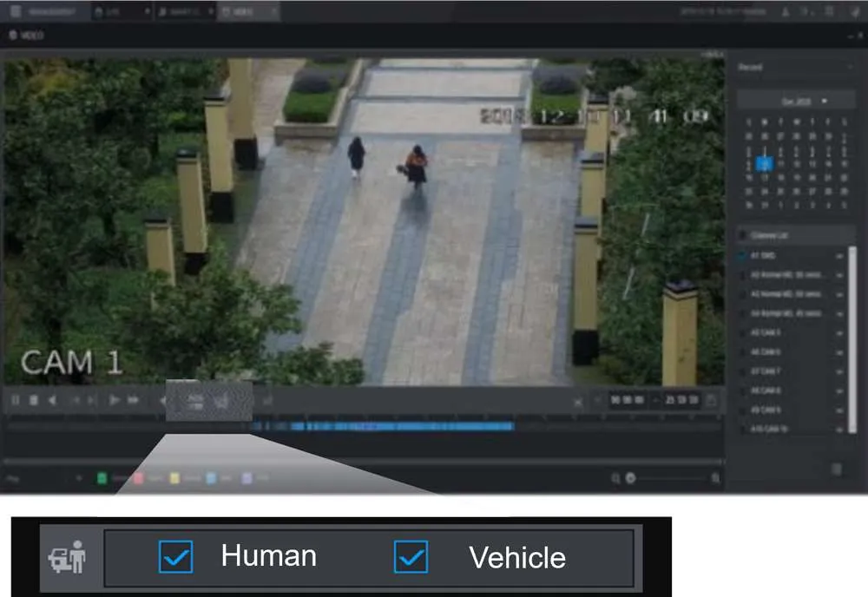This screenshot has height=597, width=868.
Task: Start slow playback of the recording
Action: pos(114,400)
